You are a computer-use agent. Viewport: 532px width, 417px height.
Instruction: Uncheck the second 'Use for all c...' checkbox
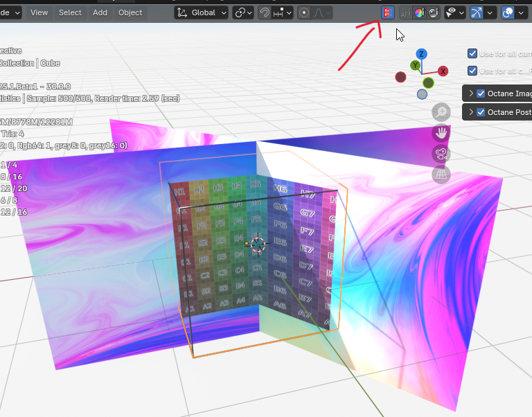(x=472, y=71)
